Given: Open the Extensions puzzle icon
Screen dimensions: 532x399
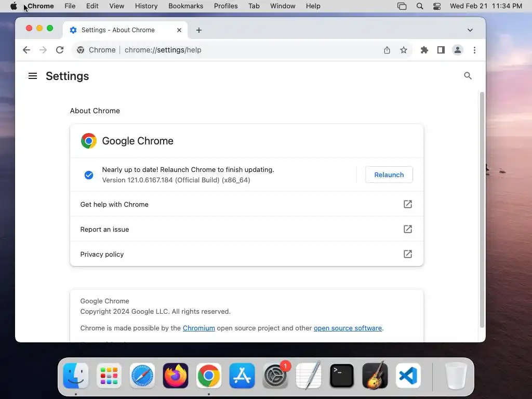Looking at the screenshot, I should (x=424, y=50).
